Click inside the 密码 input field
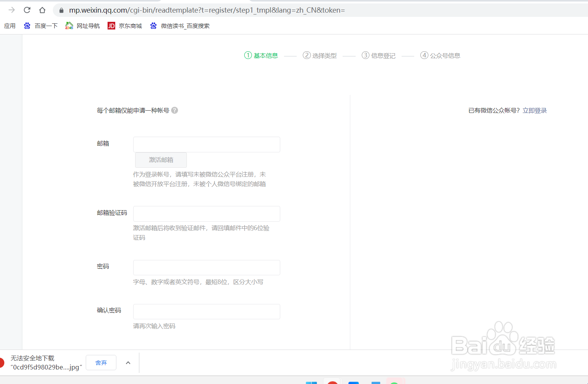Image resolution: width=588 pixels, height=384 pixels. coord(206,267)
